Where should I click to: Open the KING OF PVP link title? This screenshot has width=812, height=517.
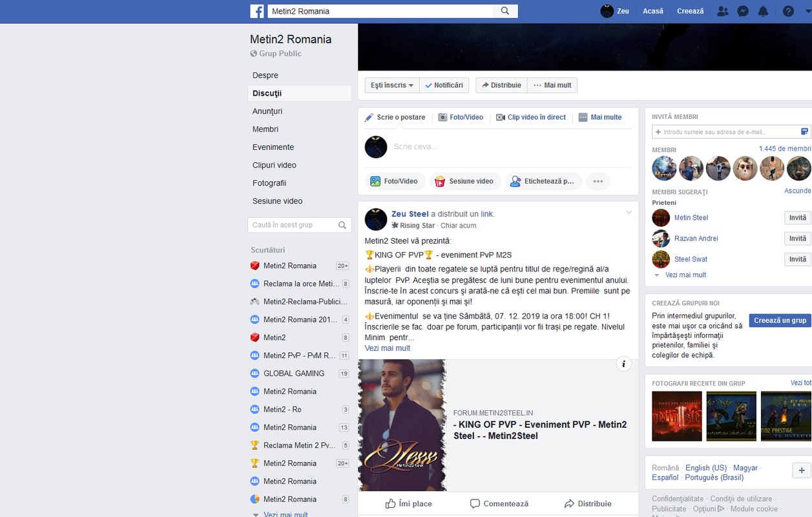pos(540,430)
